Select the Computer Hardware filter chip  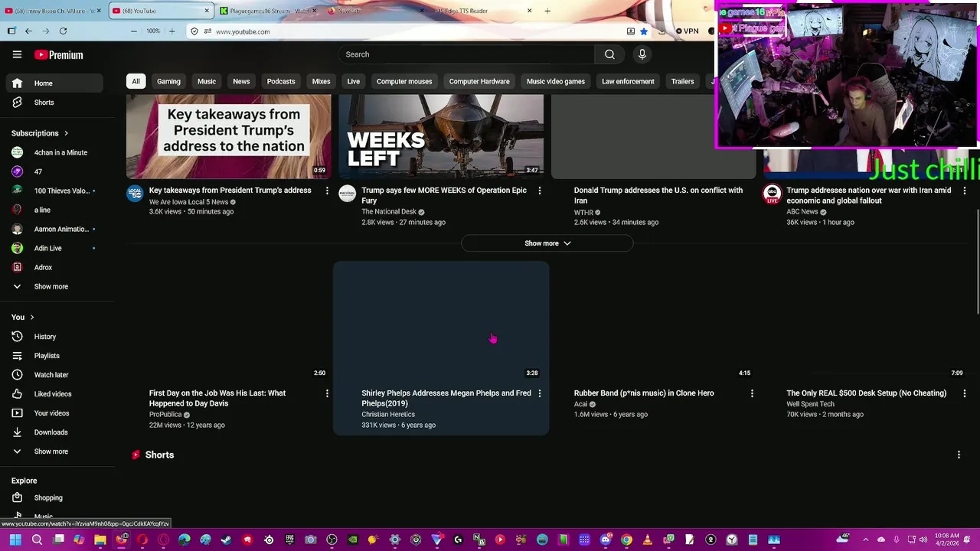tap(479, 81)
